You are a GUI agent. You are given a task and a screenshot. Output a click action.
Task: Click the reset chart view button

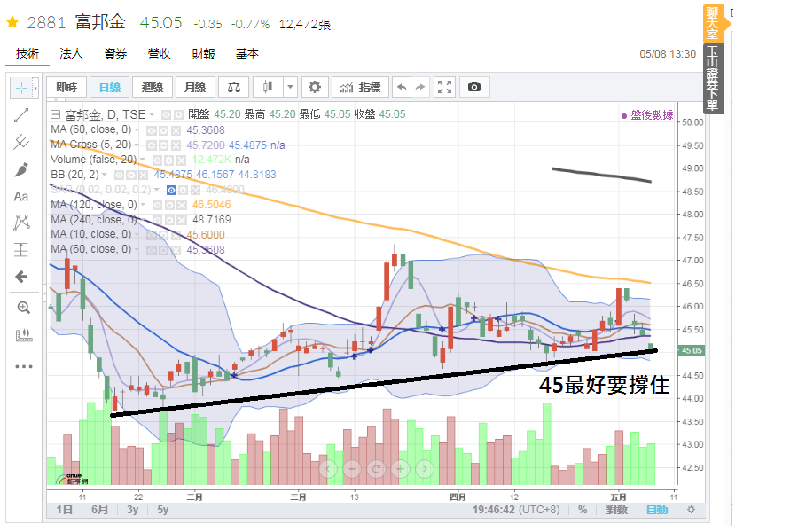click(x=376, y=468)
